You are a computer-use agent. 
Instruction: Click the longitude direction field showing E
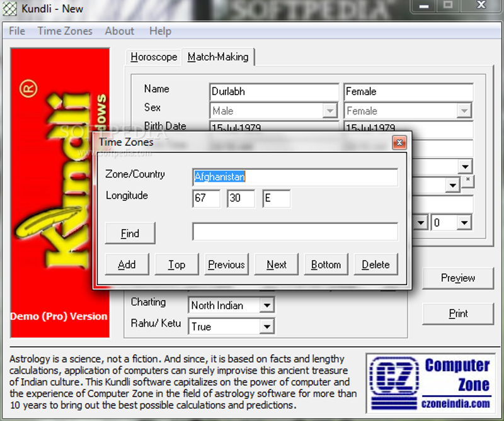click(x=276, y=198)
